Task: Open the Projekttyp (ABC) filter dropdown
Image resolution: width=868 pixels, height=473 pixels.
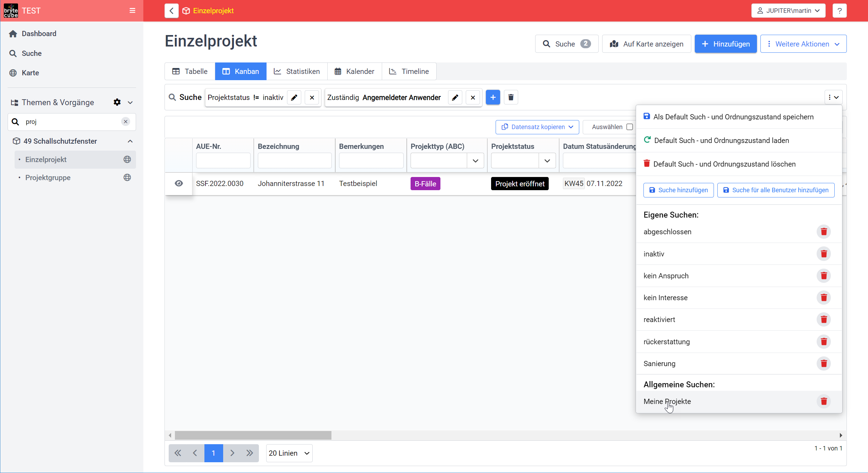Action: point(475,161)
